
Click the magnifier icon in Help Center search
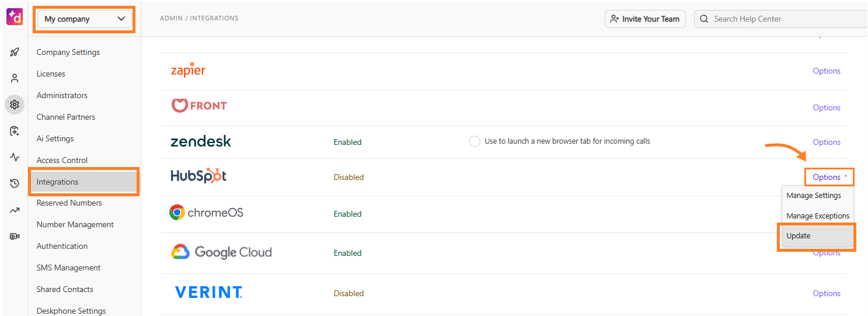pos(704,19)
